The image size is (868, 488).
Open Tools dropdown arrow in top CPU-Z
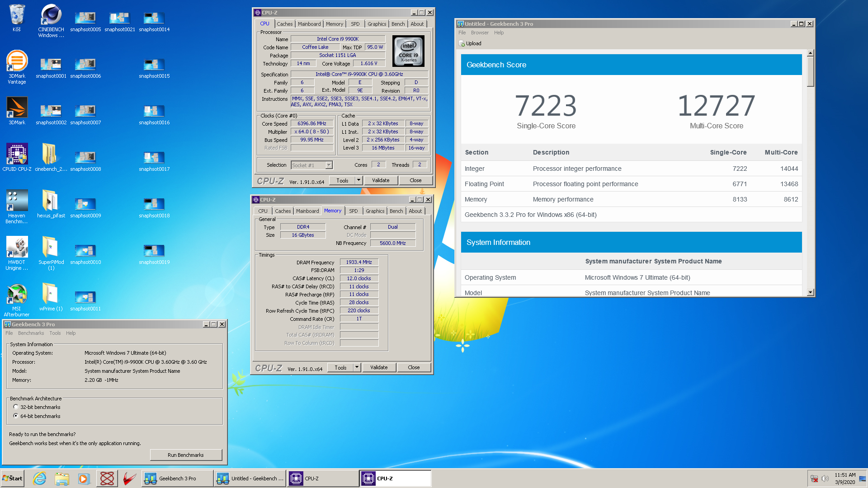coord(359,180)
